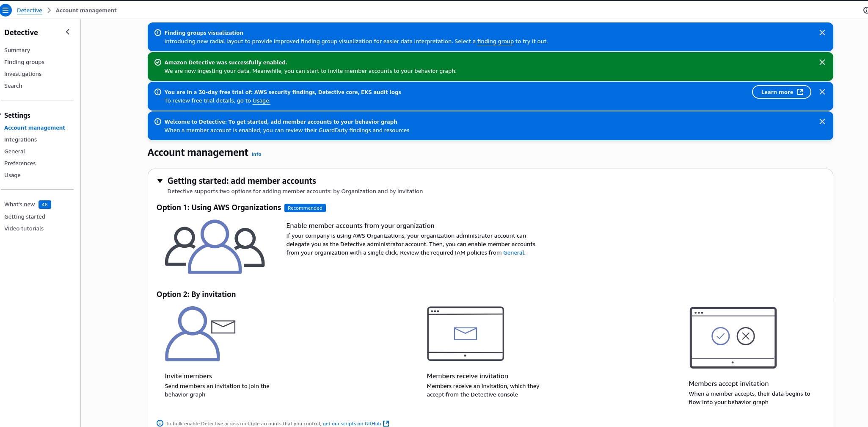Click the Detective sidebar title
The height and width of the screenshot is (427, 868).
[21, 33]
